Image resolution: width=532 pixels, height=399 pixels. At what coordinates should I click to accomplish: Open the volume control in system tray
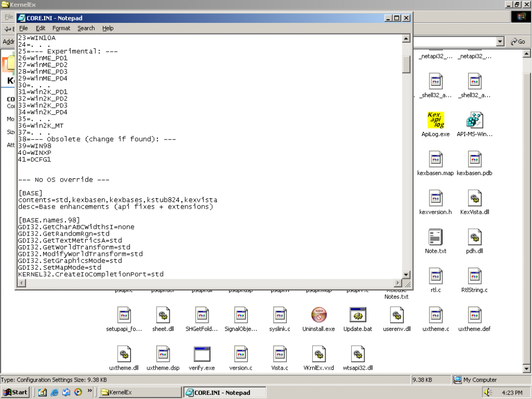[487, 393]
